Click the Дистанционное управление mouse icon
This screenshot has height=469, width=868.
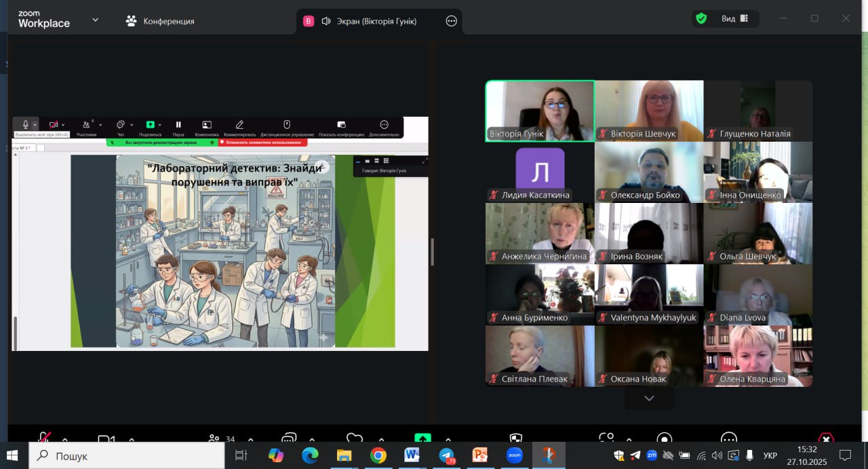coord(286,125)
